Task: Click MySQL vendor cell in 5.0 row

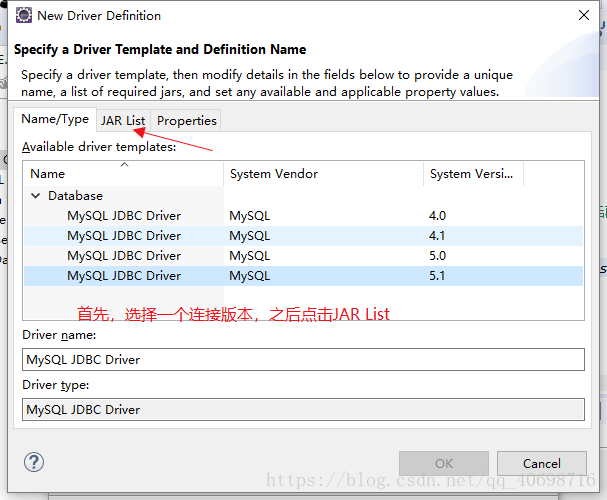Action: (x=250, y=256)
